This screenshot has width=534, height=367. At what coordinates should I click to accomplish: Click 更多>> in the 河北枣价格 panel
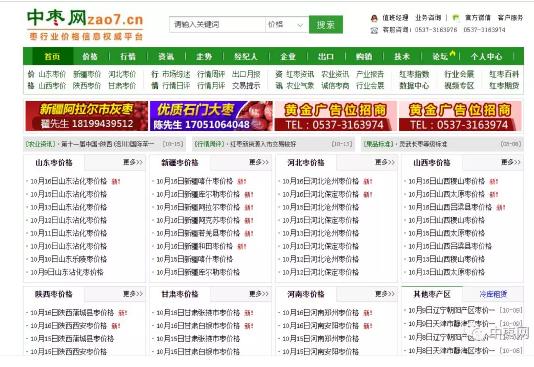pos(385,162)
